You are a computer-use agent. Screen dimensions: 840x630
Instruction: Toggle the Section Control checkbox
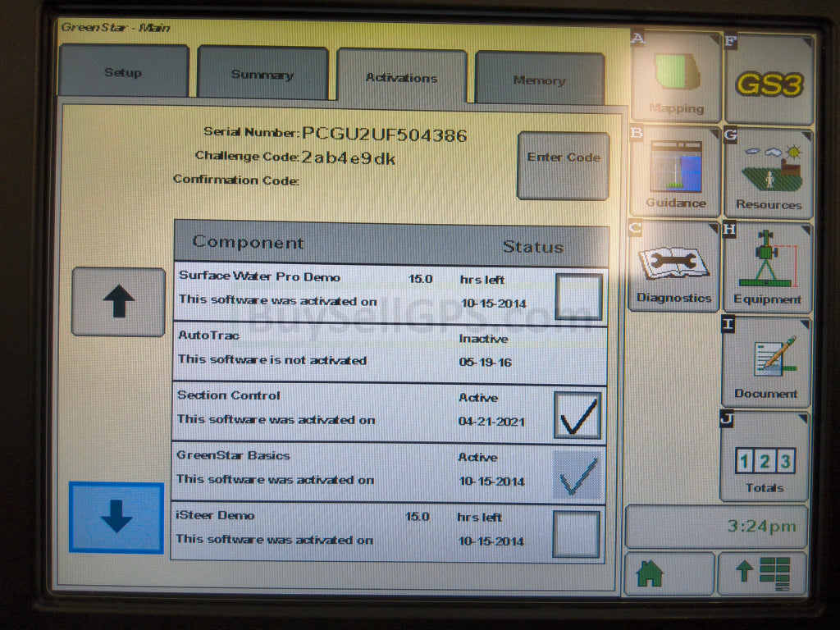pyautogui.click(x=577, y=415)
